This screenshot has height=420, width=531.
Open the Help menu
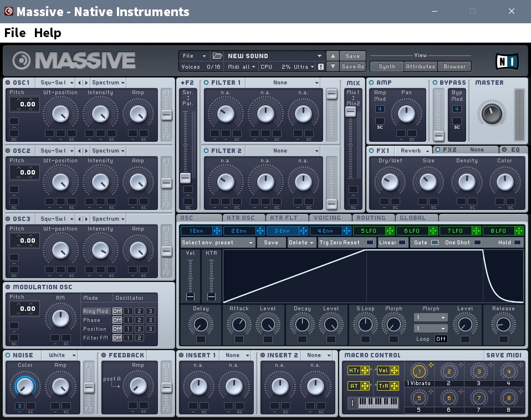pos(48,33)
